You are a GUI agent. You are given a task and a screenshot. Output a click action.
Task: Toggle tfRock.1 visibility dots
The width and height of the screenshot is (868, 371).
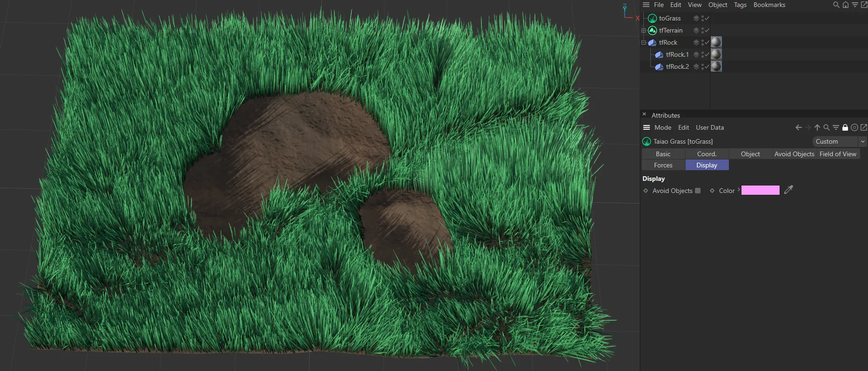click(x=702, y=55)
